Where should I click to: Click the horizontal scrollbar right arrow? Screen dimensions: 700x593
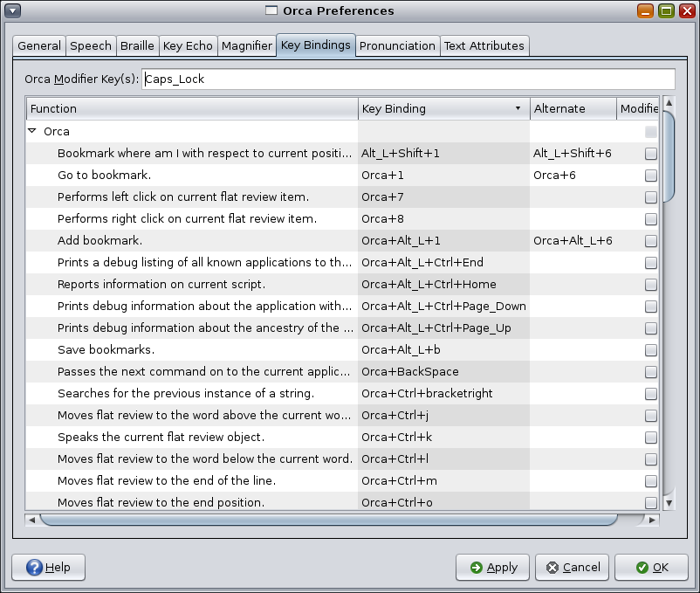tap(652, 520)
